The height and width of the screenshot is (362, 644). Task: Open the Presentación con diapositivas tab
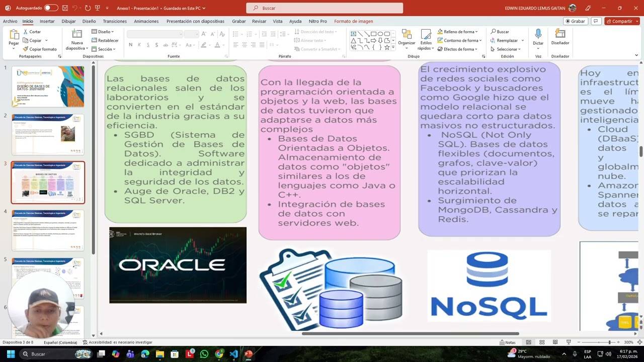tap(195, 21)
